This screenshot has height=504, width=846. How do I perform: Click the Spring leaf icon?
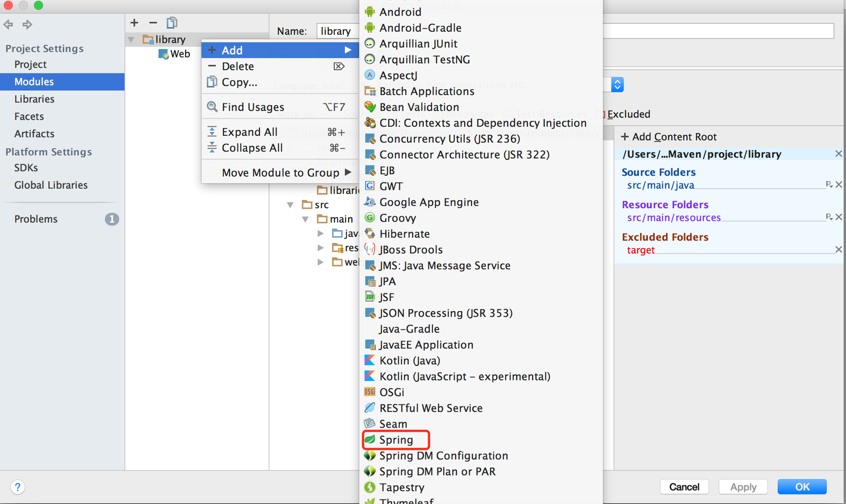click(x=370, y=439)
